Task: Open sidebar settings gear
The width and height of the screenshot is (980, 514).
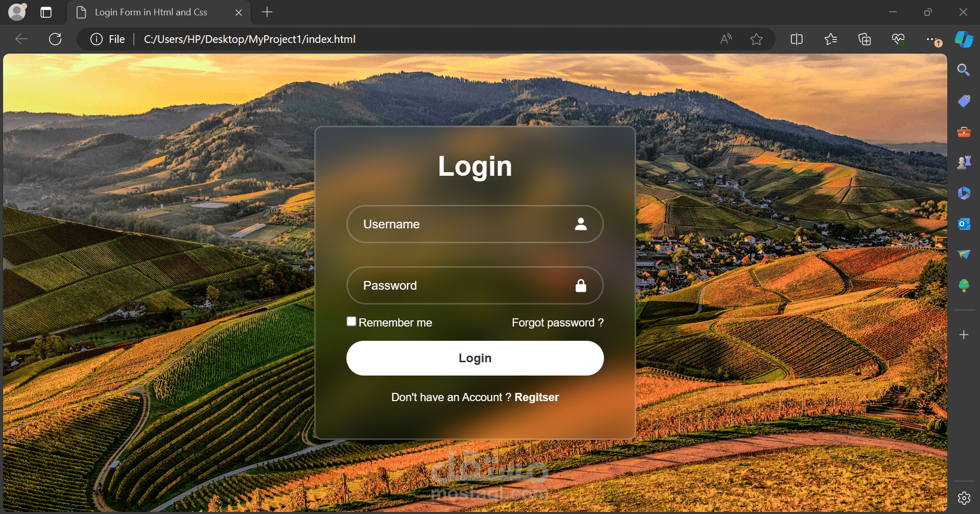Action: pos(964,498)
